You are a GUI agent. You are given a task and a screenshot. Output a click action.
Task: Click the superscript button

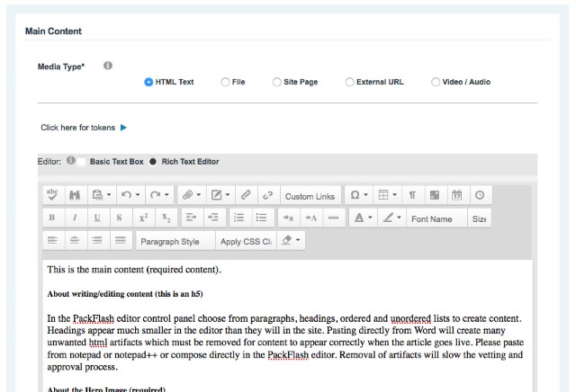[142, 218]
